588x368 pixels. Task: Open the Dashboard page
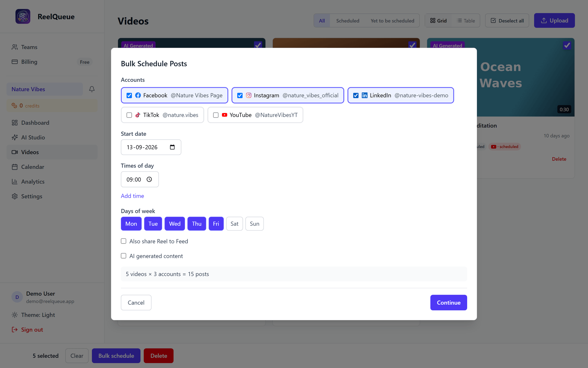[52, 123]
